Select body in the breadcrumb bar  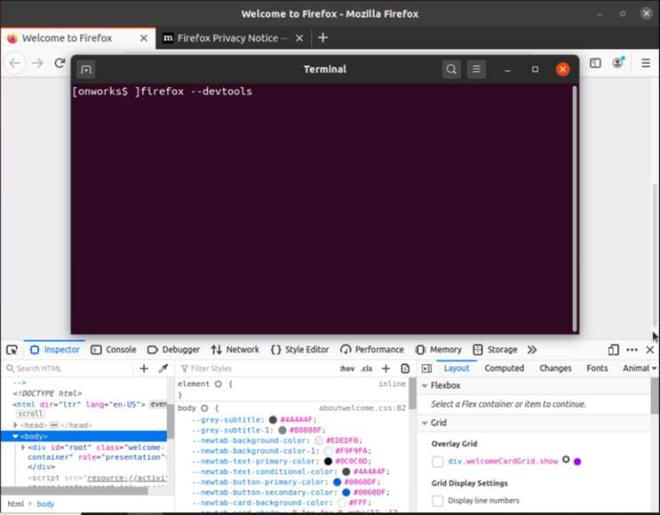pyautogui.click(x=45, y=504)
